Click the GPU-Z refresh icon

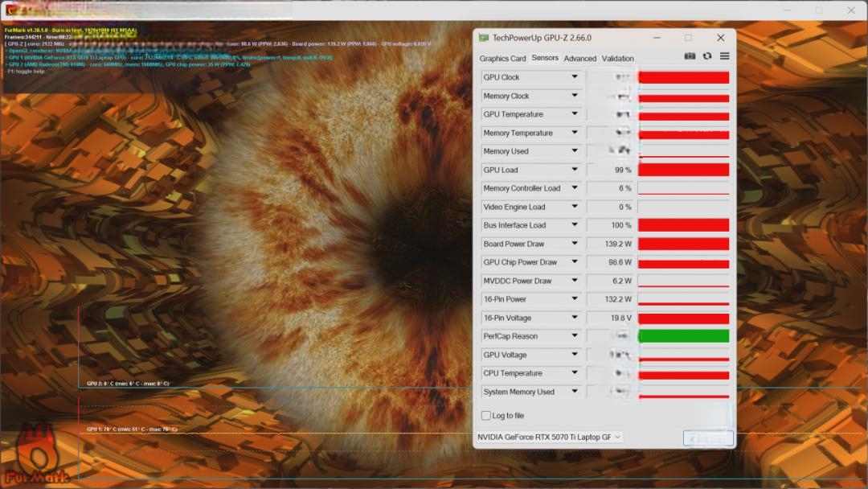[707, 56]
